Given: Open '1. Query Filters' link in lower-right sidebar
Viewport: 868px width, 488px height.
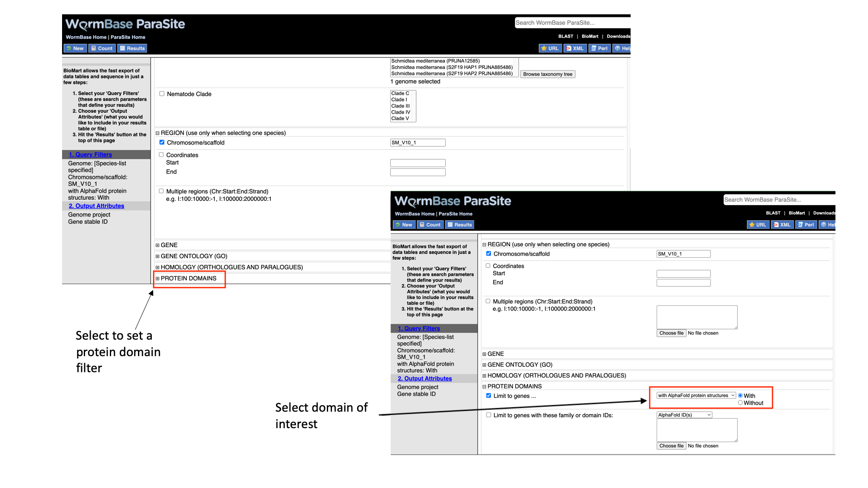Looking at the screenshot, I should (419, 328).
